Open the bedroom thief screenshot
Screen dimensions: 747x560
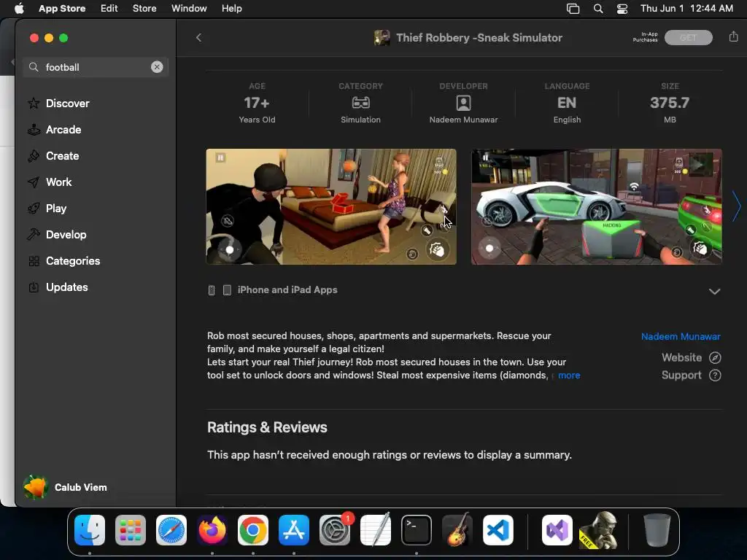point(331,206)
